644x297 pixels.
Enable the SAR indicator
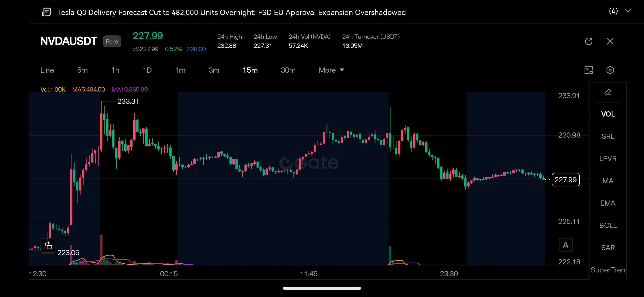coord(608,247)
